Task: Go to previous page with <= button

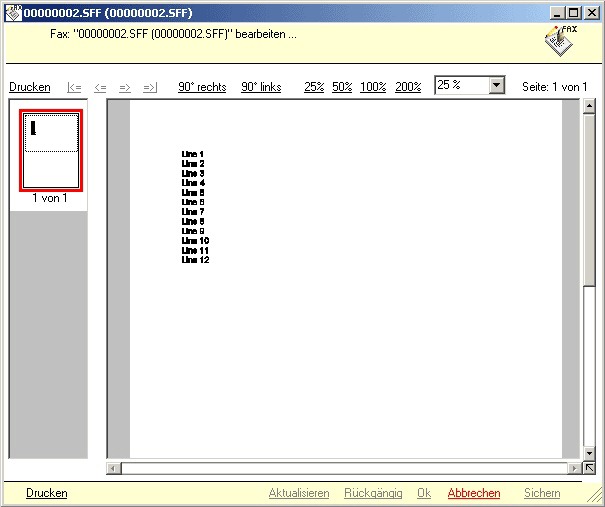Action: click(x=100, y=87)
